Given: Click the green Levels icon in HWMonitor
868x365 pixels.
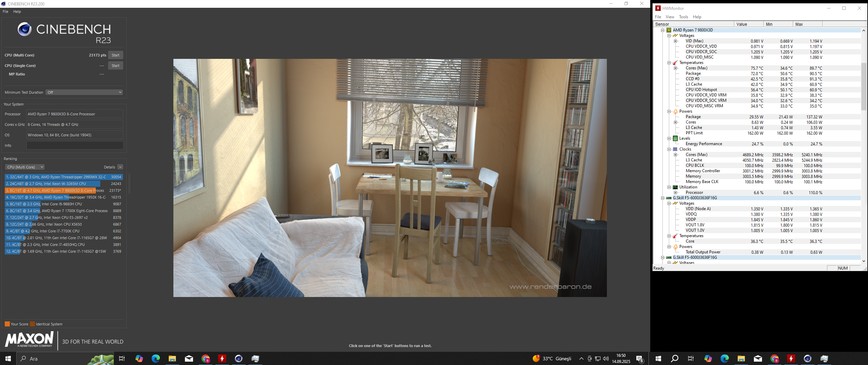Looking at the screenshot, I should click(675, 138).
